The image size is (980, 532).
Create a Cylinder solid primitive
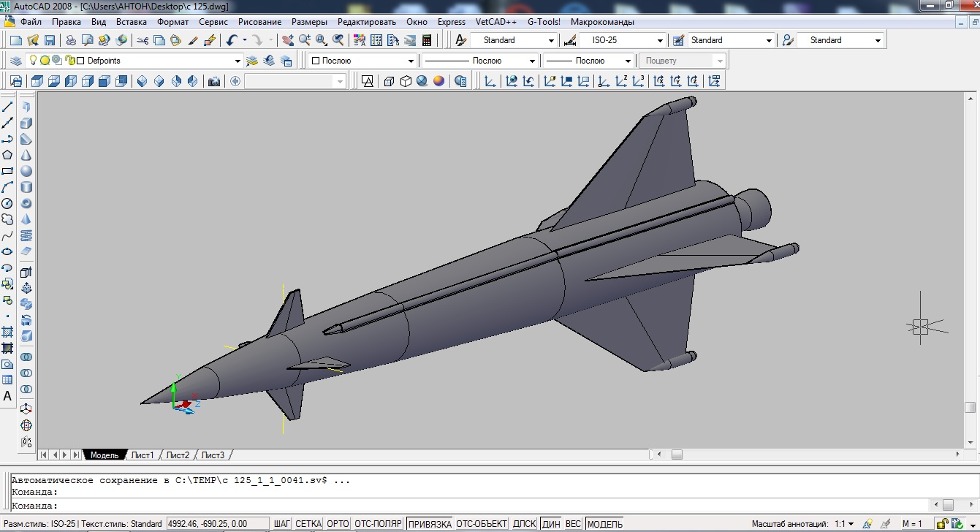coord(26,187)
